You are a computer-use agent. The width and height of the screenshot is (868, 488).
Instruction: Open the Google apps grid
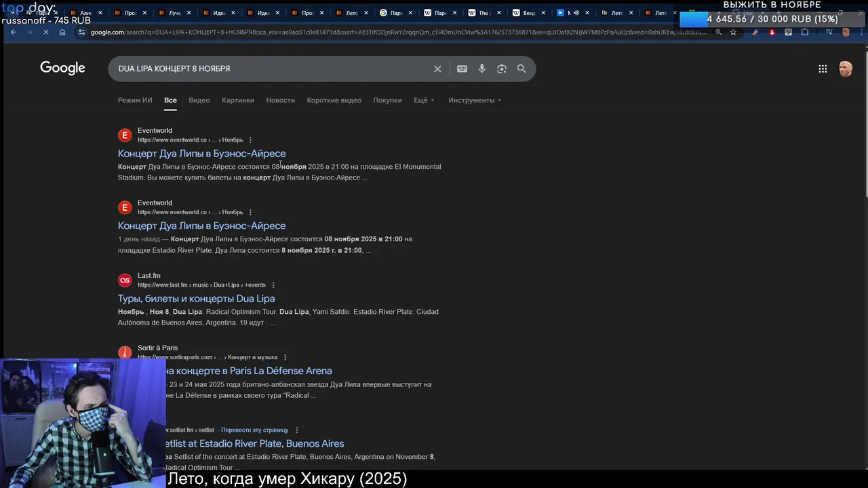pos(823,68)
